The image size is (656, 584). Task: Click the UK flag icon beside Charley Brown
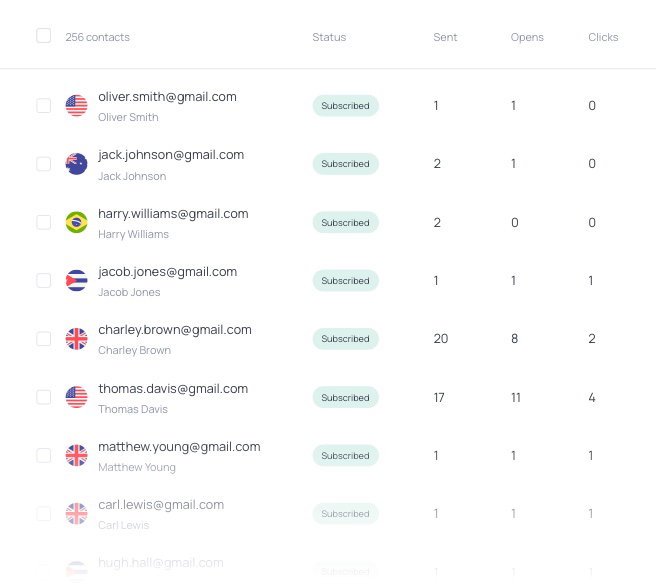tap(76, 339)
